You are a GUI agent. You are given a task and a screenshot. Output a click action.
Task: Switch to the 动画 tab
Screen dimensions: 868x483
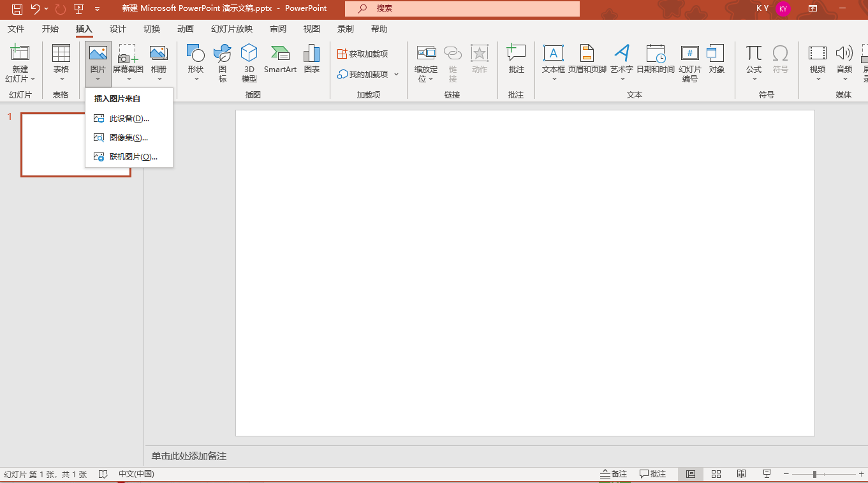(186, 29)
